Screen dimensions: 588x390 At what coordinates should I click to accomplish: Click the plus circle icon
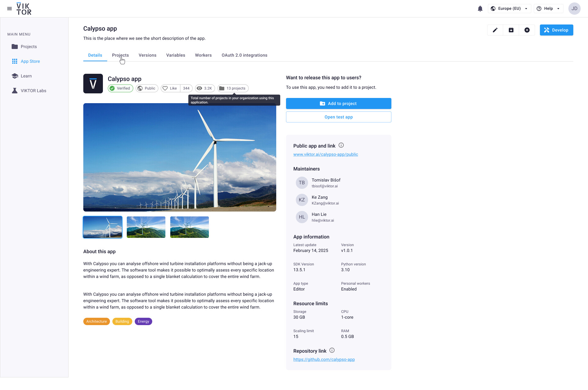click(x=527, y=30)
